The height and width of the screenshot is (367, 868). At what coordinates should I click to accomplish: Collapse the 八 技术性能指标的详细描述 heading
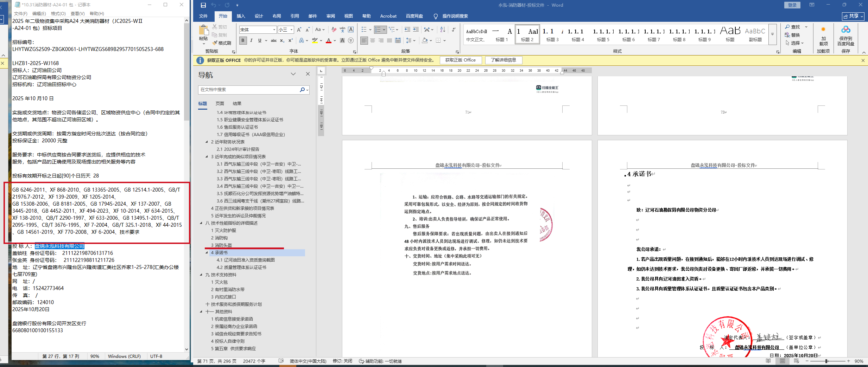201,223
